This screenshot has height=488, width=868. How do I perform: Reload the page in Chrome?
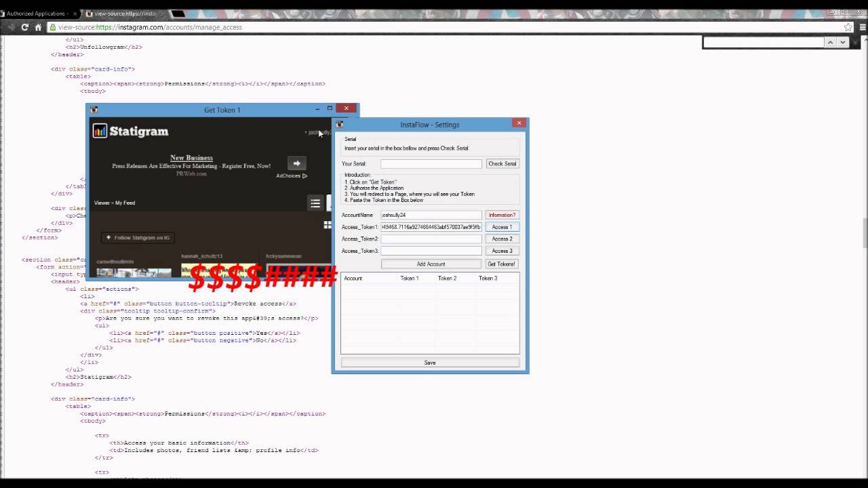click(x=25, y=27)
